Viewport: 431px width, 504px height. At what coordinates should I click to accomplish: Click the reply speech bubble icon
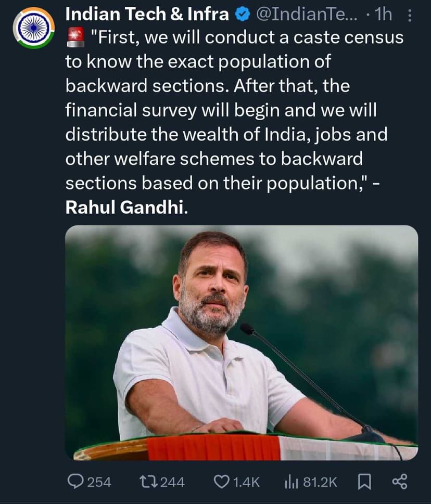tap(75, 482)
